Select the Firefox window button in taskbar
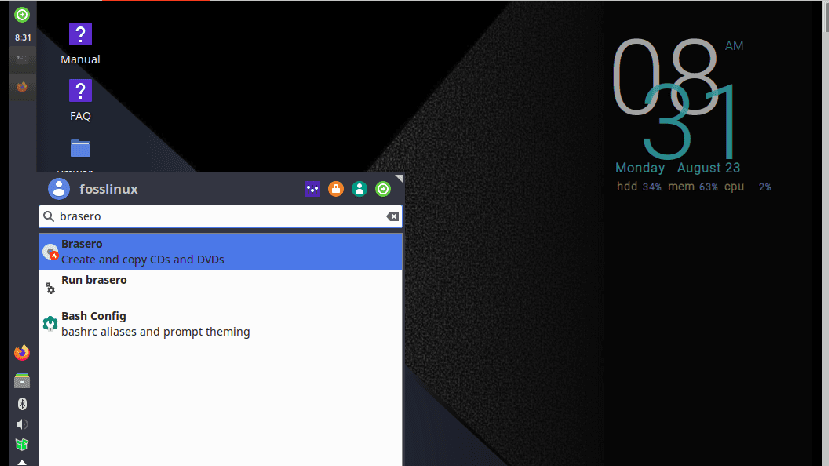The image size is (829, 466). pos(22,87)
